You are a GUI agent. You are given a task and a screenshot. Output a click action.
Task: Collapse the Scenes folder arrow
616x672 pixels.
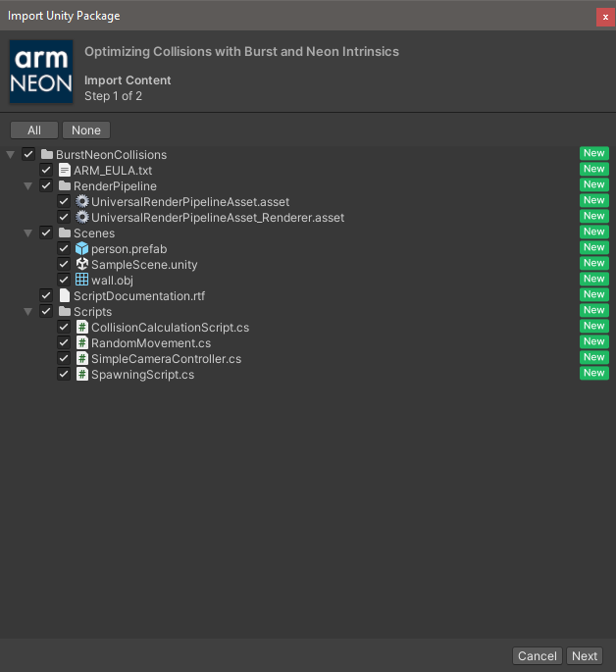click(28, 233)
